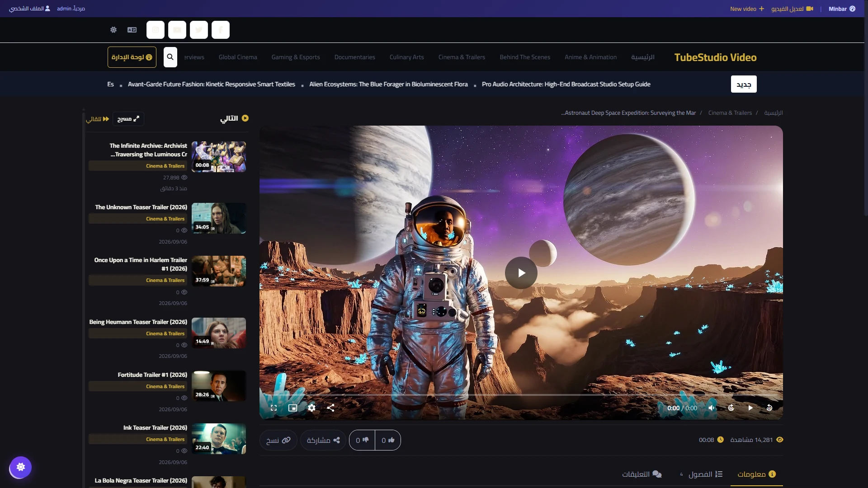This screenshot has height=488, width=868.
Task: Open the floating purple settings gear
Action: tap(21, 467)
